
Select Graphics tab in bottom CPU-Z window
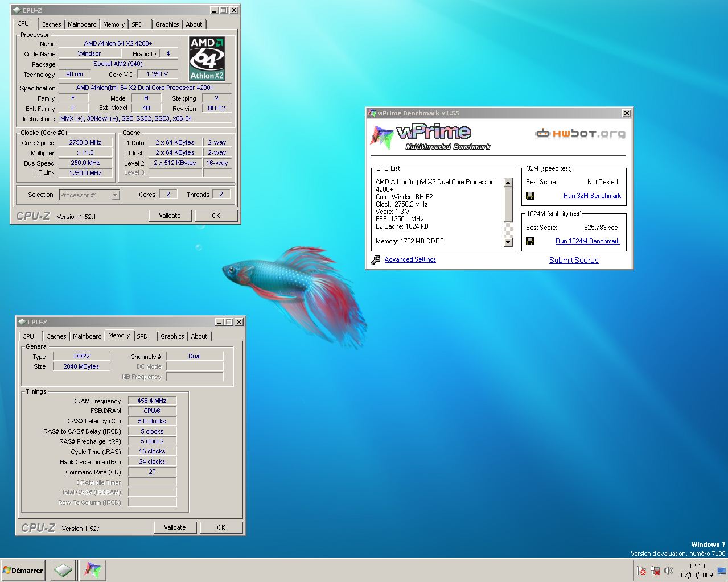[172, 336]
